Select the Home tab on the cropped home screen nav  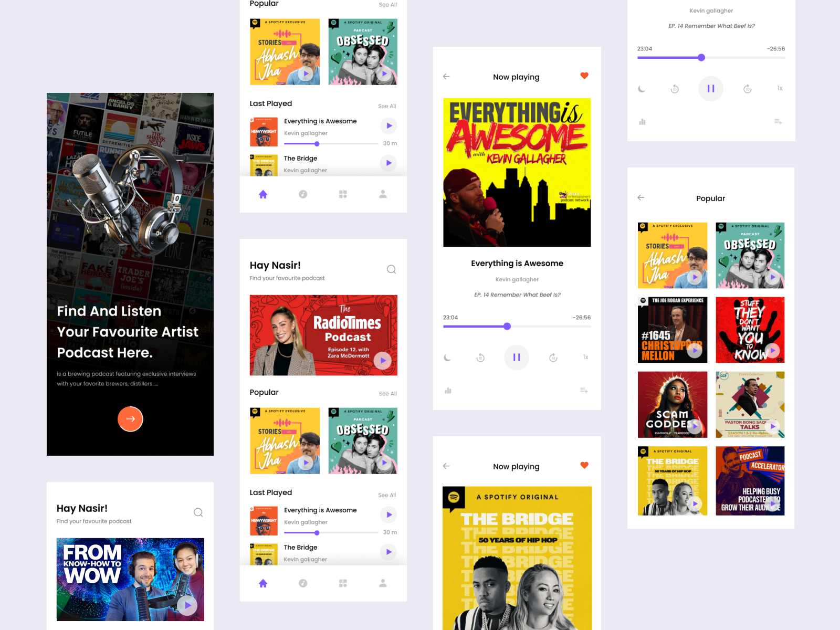tap(263, 194)
